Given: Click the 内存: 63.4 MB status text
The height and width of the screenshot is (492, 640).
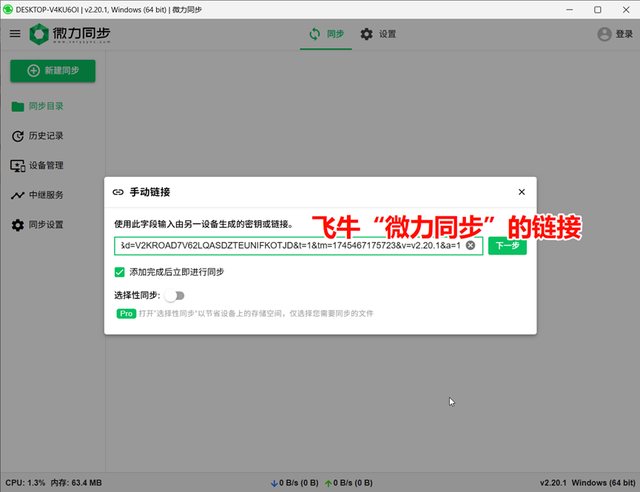Looking at the screenshot, I should pyautogui.click(x=76, y=483).
